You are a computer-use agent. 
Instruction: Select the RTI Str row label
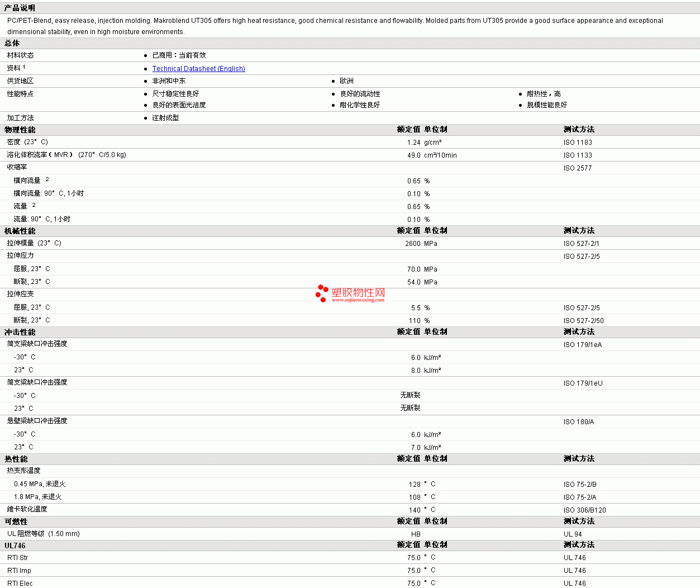pyautogui.click(x=17, y=558)
